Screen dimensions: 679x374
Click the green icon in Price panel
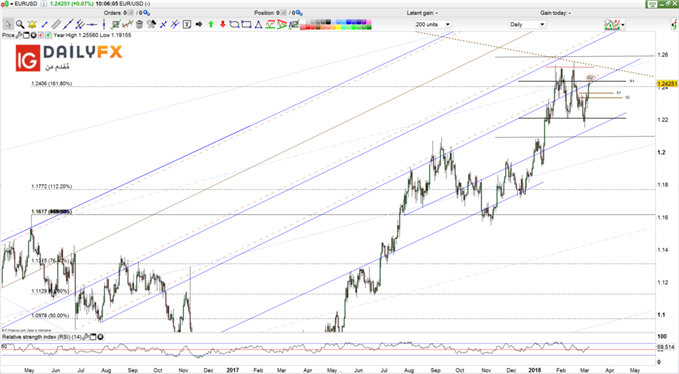48,35
